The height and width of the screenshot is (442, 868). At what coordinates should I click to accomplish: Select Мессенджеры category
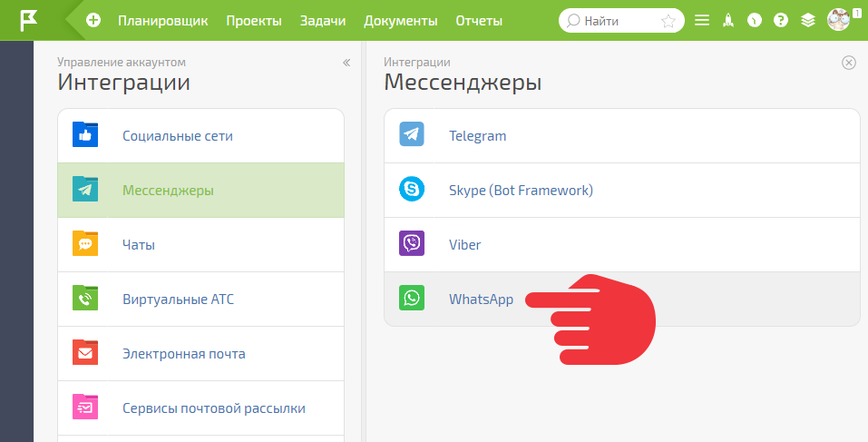[201, 190]
